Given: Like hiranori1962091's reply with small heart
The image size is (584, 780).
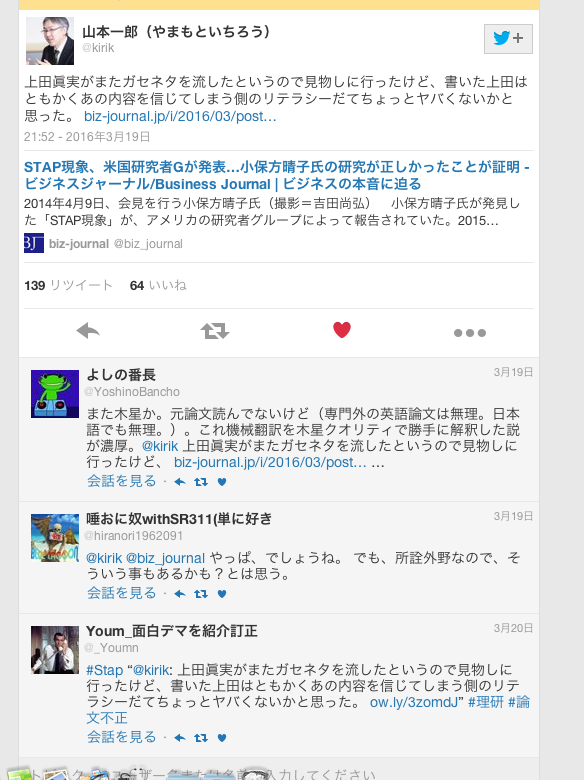Looking at the screenshot, I should [x=222, y=593].
